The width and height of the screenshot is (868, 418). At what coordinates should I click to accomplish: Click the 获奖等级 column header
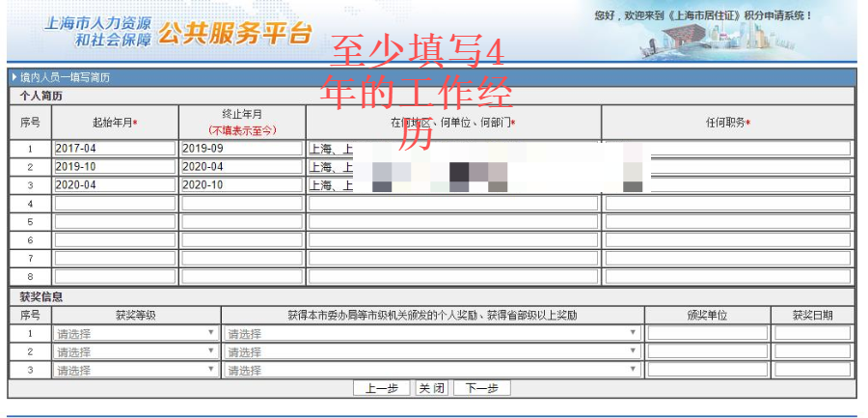click(136, 316)
